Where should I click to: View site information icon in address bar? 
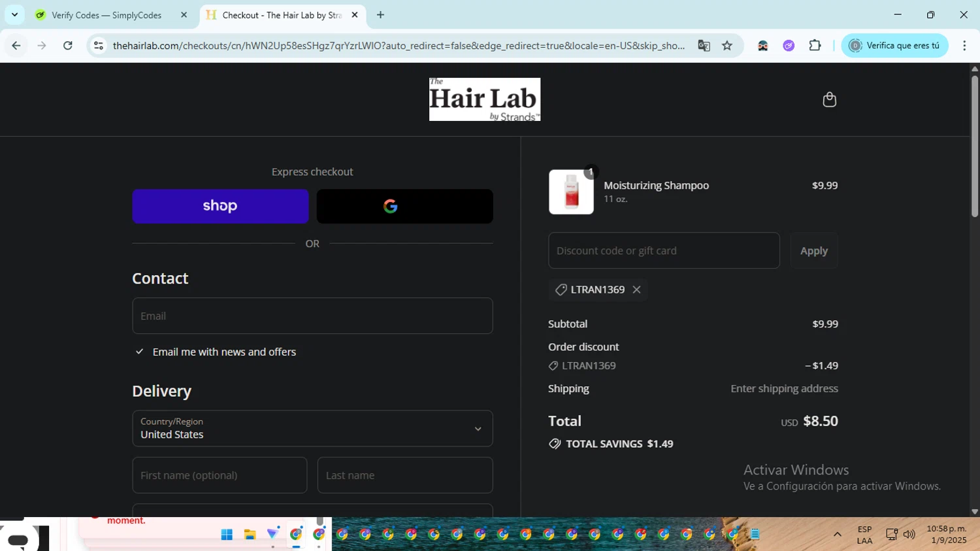point(99,46)
